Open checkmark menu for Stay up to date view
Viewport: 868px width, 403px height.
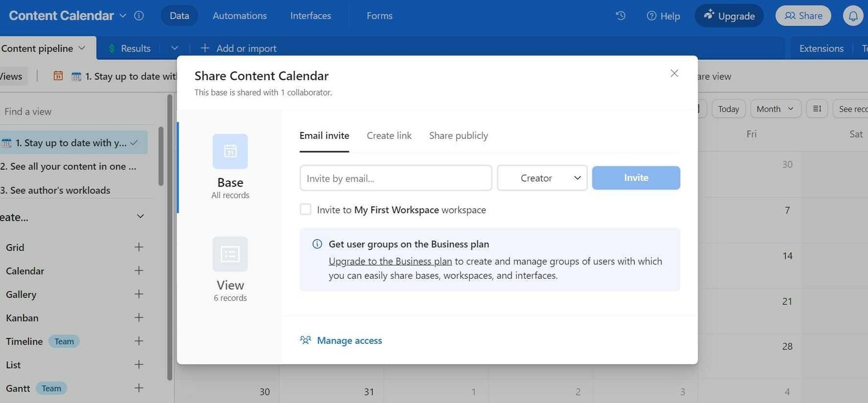[134, 143]
